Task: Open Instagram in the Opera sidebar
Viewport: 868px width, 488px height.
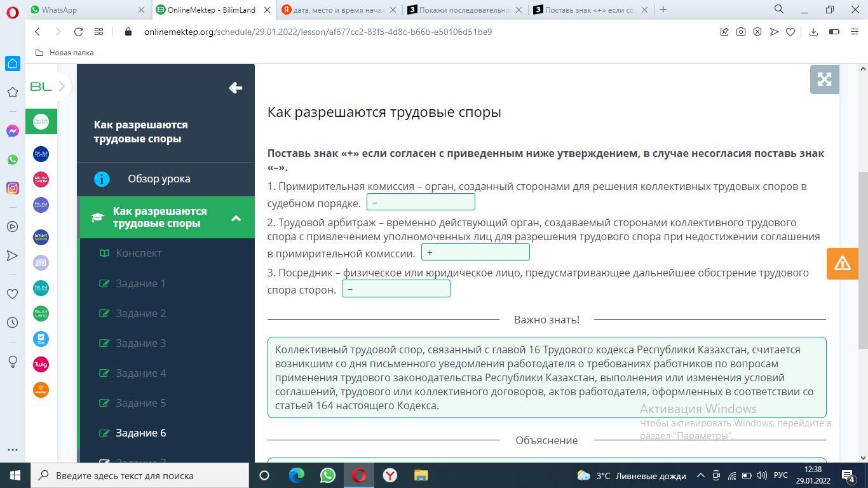Action: click(12, 188)
